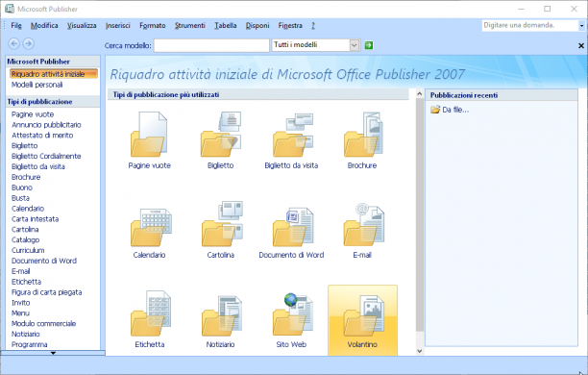Select Busta in the type list
Image resolution: width=588 pixels, height=375 pixels.
(20, 198)
